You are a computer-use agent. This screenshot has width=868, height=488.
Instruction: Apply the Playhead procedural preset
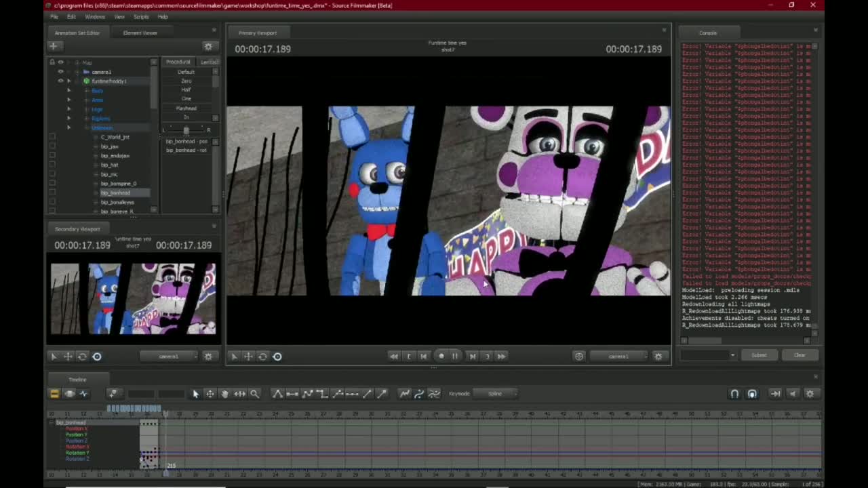point(186,108)
